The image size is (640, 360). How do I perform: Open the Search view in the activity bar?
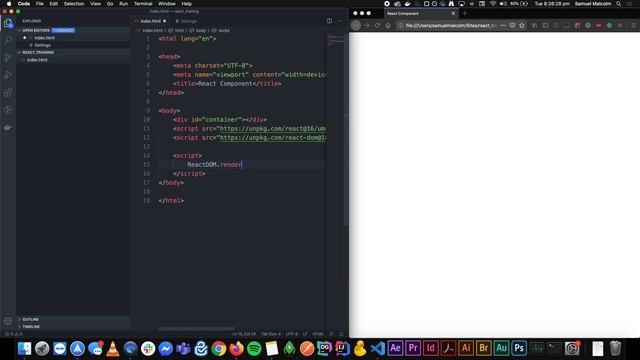coord(8,40)
